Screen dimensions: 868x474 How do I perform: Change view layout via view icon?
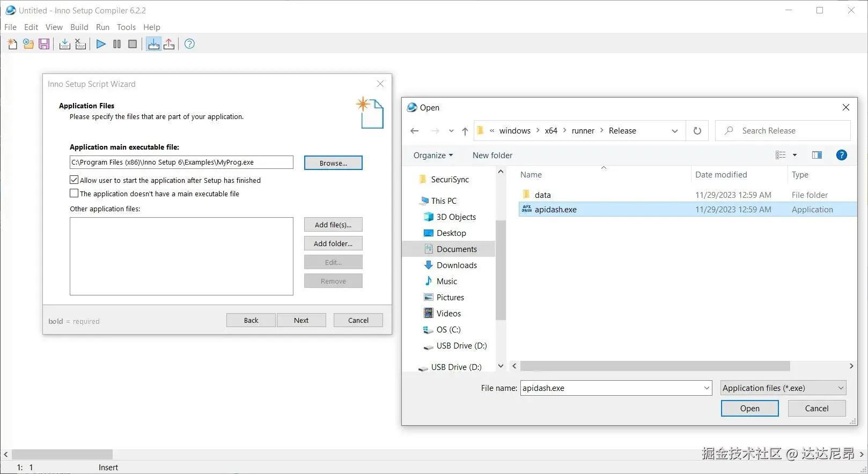click(781, 155)
